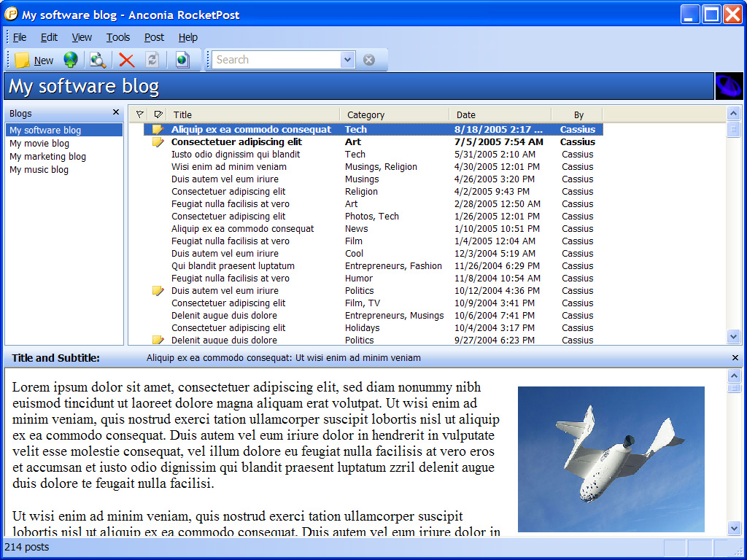Image resolution: width=747 pixels, height=560 pixels.
Task: Open the Tools menu
Action: [118, 37]
